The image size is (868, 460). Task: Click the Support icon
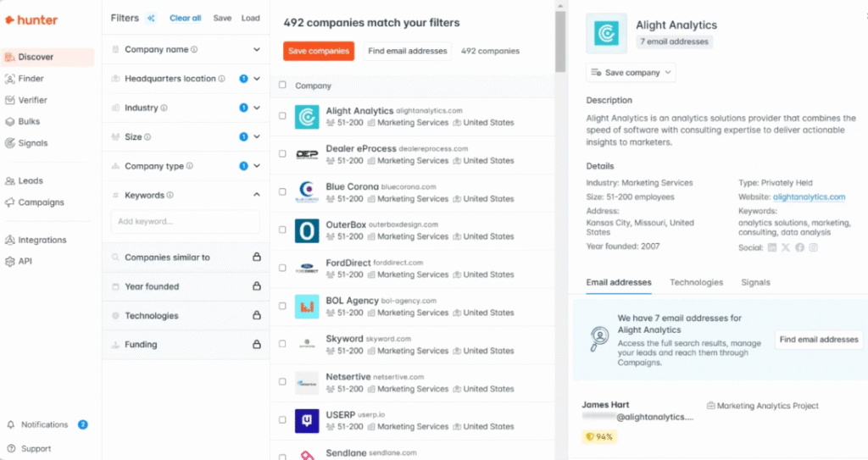(x=10, y=448)
